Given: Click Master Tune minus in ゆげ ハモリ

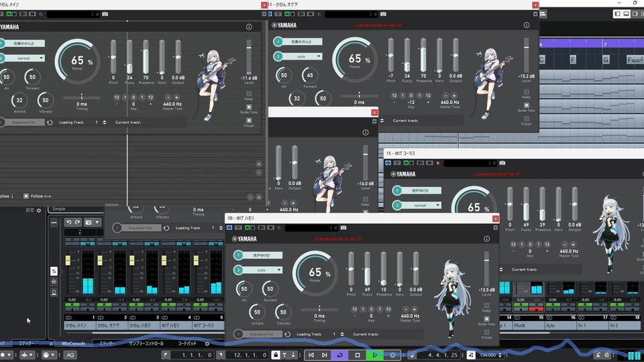Looking at the screenshot, I should [406, 309].
